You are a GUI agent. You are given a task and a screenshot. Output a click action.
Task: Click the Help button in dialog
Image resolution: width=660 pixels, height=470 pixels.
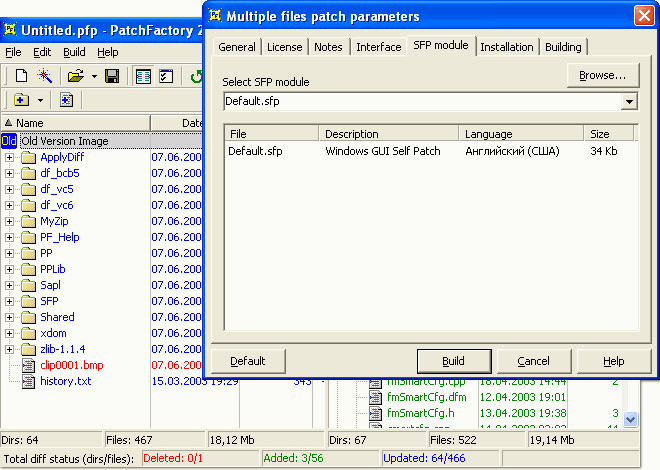[614, 361]
